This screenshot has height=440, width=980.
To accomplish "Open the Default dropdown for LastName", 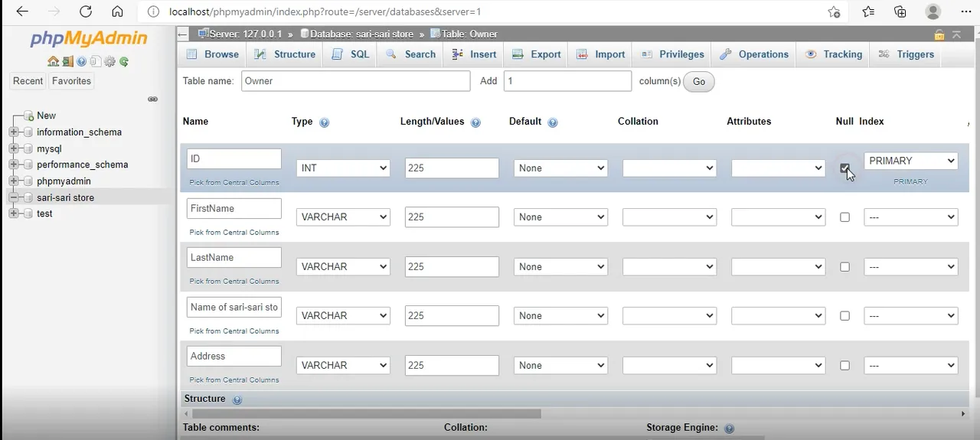I will coord(560,267).
